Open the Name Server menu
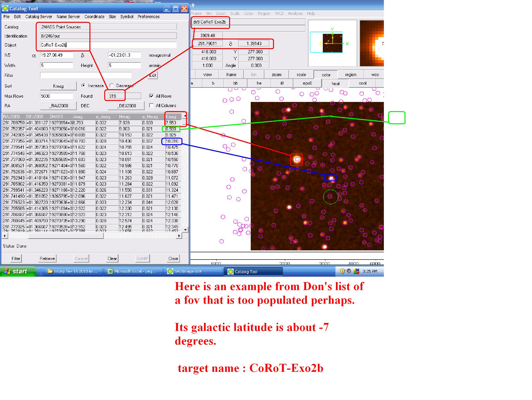Image resolution: width=532 pixels, height=400 pixels. [68, 17]
